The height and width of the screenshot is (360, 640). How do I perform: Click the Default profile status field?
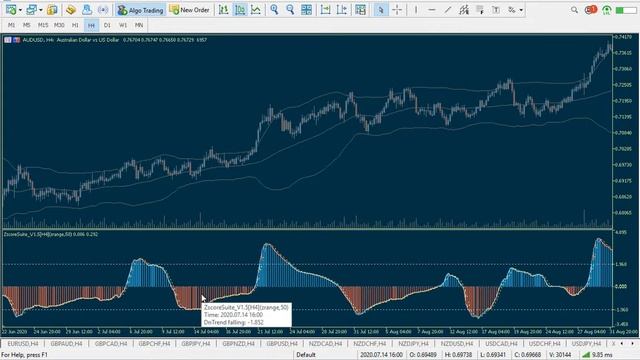pyautogui.click(x=306, y=355)
